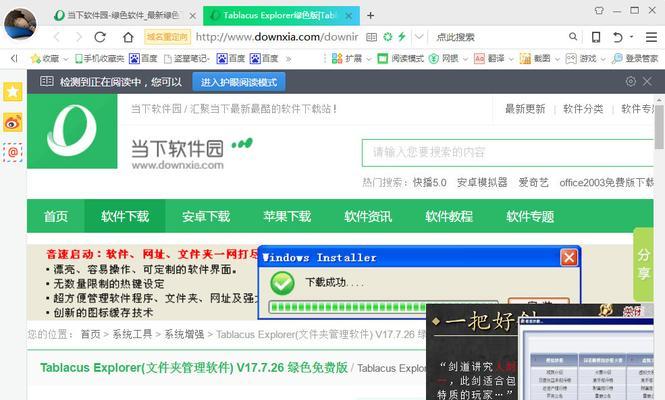Open the 安卓下载 navigation tab

(206, 216)
